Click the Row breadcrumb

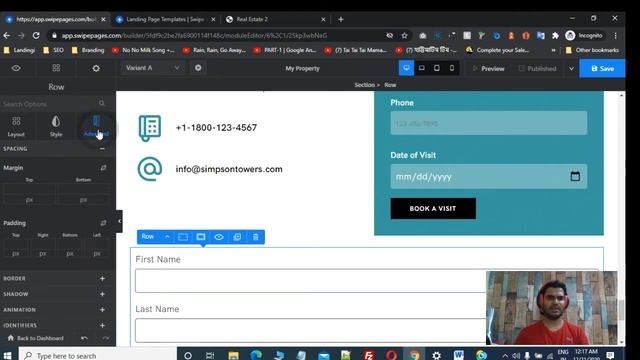(390, 85)
